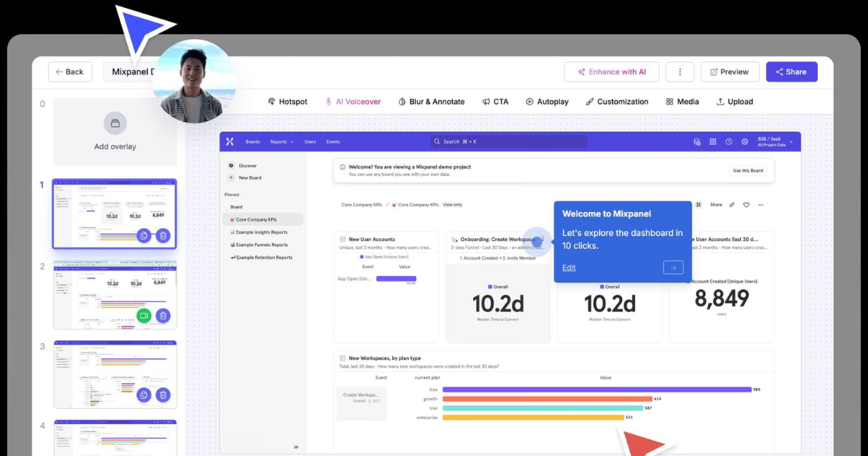Open Example Retention Reports
The height and width of the screenshot is (456, 868).
261,257
